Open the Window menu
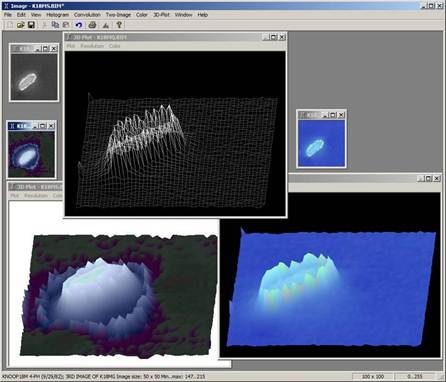This screenshot has height=382, width=446. [x=183, y=15]
